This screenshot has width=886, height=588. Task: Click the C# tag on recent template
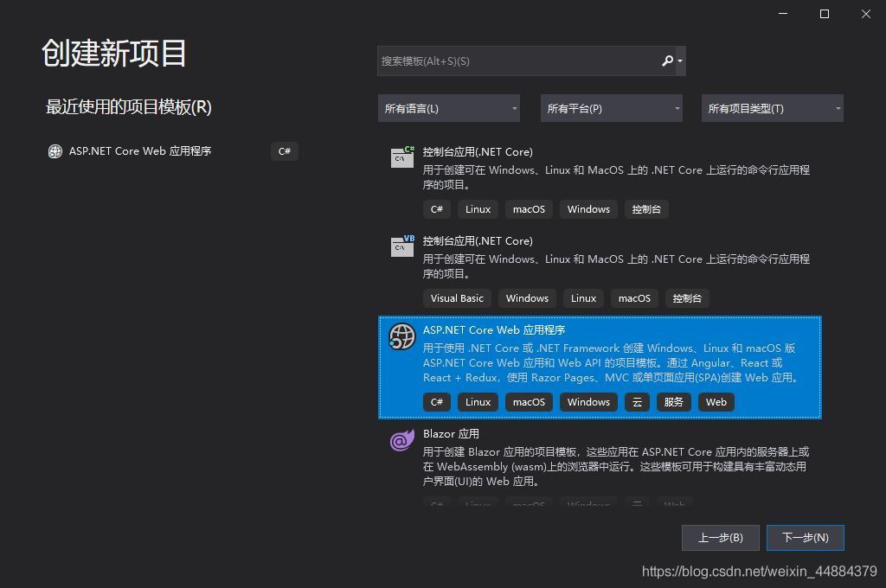[x=284, y=151]
